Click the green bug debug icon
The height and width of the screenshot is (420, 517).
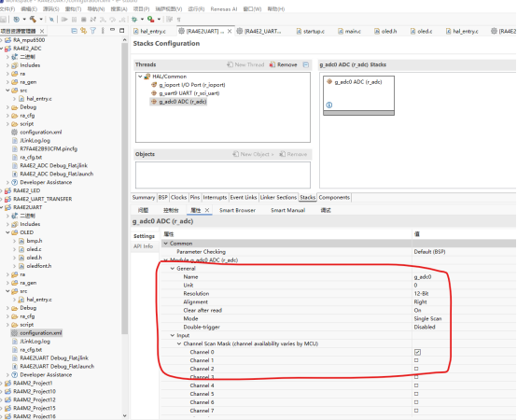134,20
